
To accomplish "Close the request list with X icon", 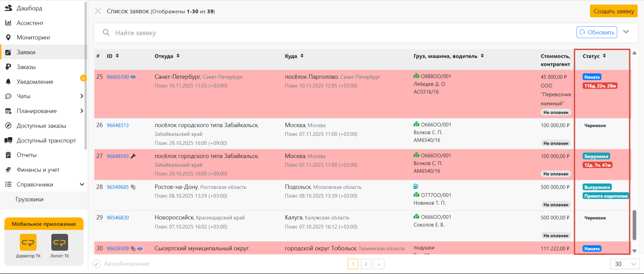I will click(x=98, y=11).
